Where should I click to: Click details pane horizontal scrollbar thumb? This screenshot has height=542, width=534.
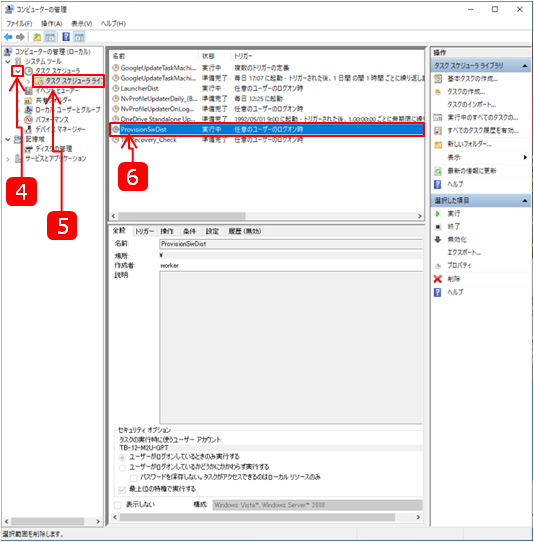257,517
